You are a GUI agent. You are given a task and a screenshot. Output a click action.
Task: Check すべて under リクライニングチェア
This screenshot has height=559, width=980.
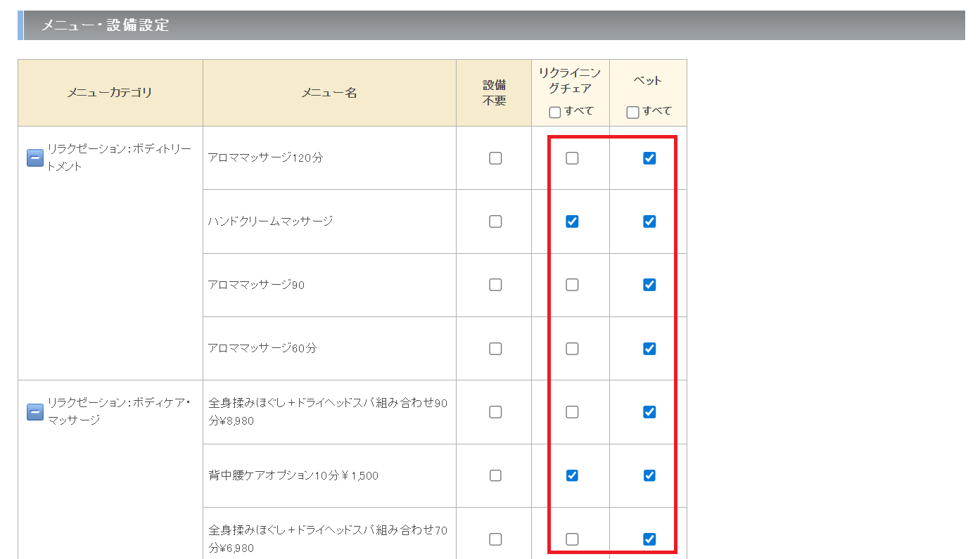coord(555,112)
